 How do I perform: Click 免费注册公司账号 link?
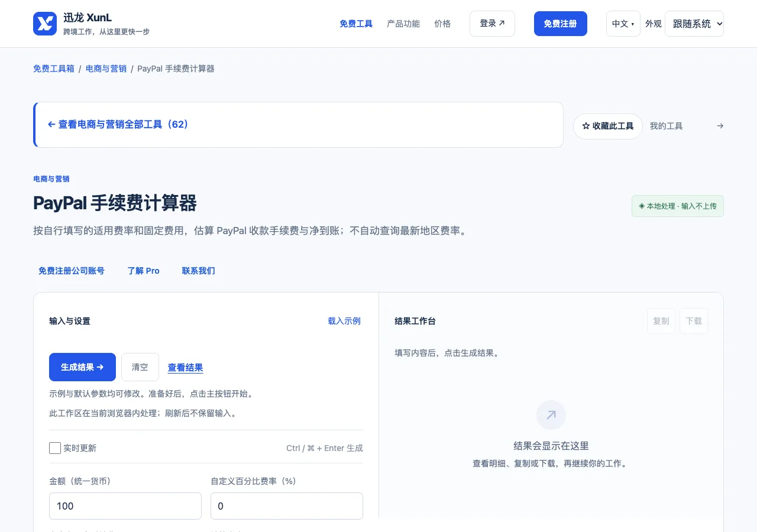point(72,271)
